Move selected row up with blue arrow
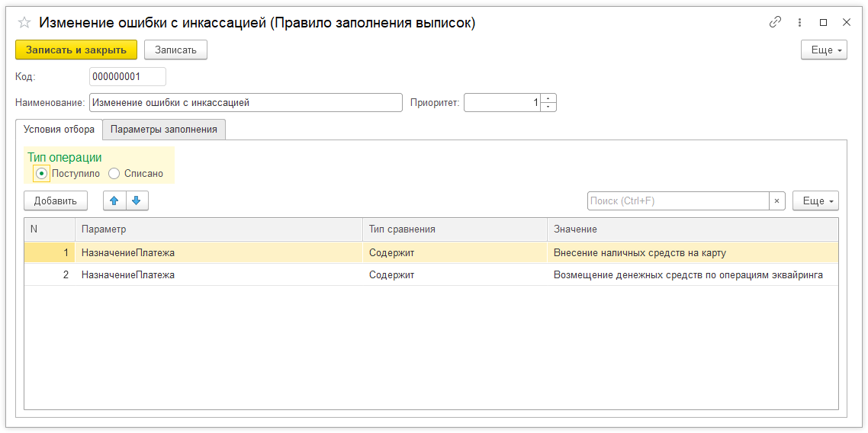This screenshot has width=868, height=433. pyautogui.click(x=114, y=201)
